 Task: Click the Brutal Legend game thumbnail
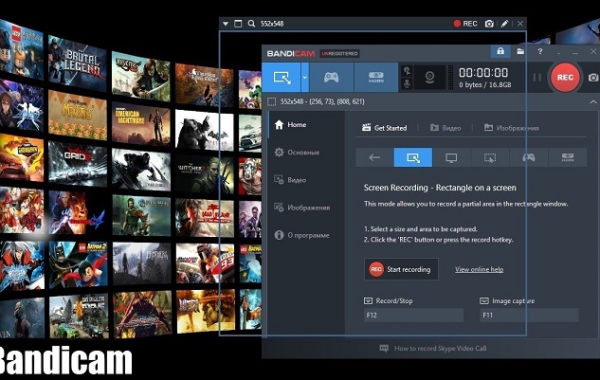point(78,63)
